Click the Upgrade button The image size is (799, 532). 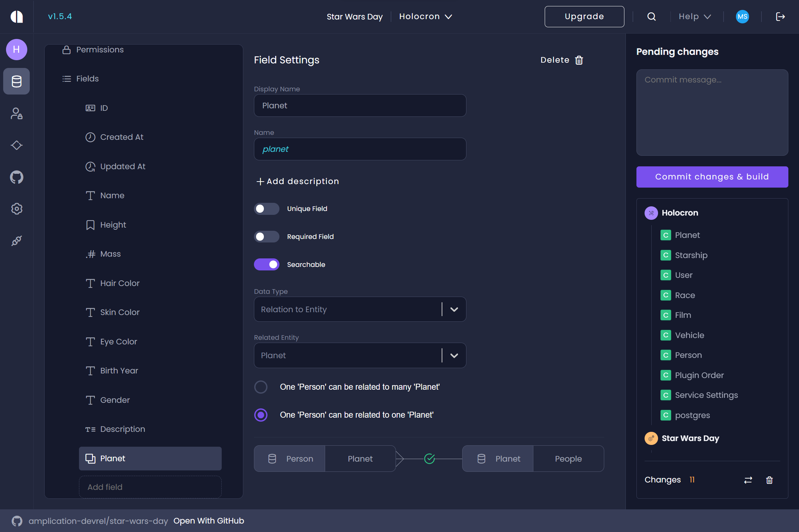[584, 17]
